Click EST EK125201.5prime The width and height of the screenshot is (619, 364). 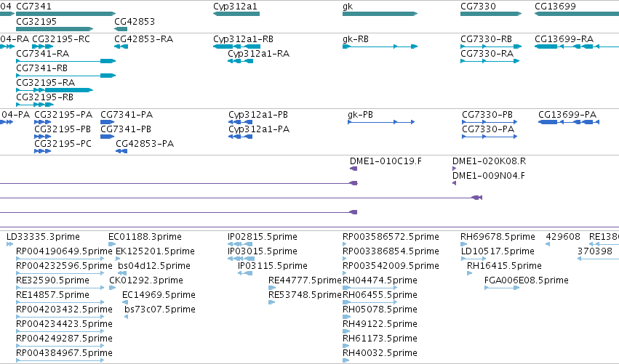coord(155,252)
